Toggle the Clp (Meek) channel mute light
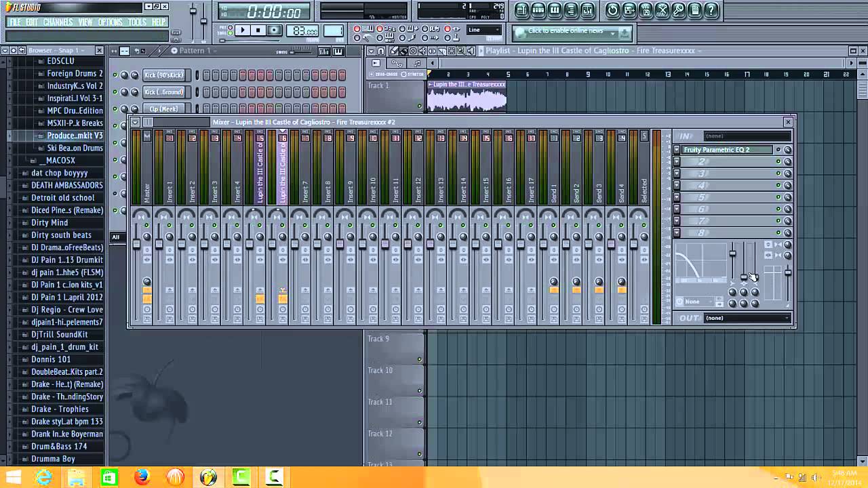Image resolution: width=868 pixels, height=488 pixels. coord(115,109)
